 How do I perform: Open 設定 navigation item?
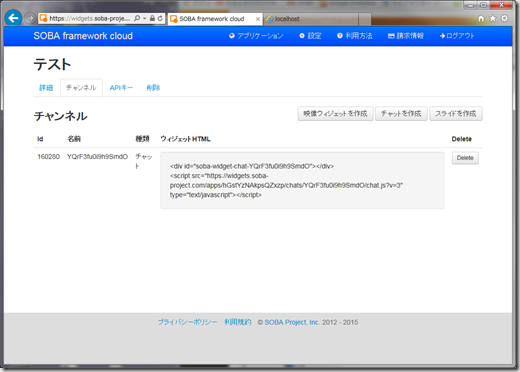point(310,36)
